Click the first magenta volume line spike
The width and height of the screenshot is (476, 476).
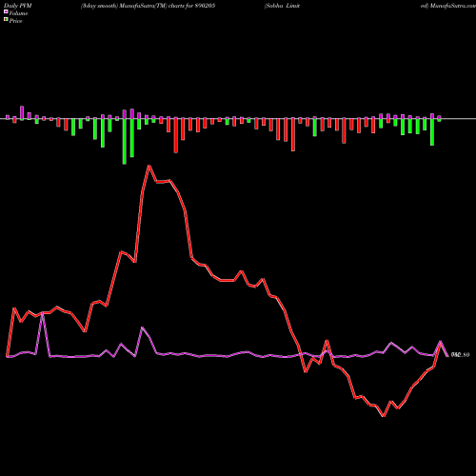point(43,313)
